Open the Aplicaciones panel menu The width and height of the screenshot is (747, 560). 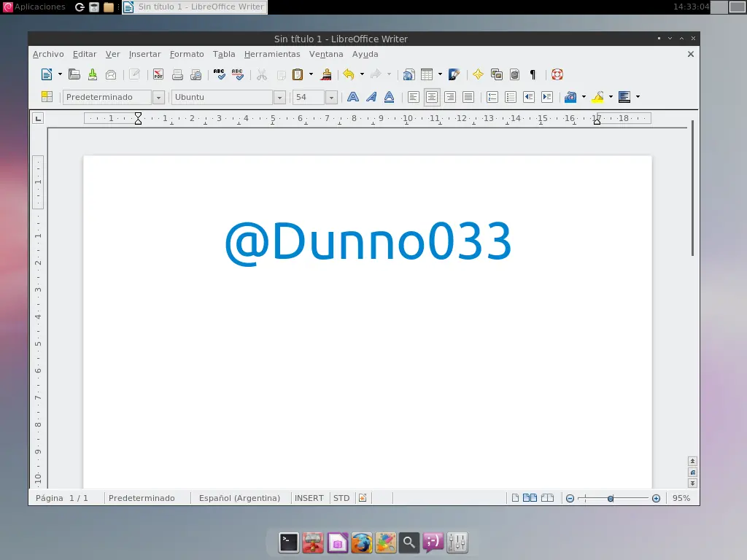point(34,7)
